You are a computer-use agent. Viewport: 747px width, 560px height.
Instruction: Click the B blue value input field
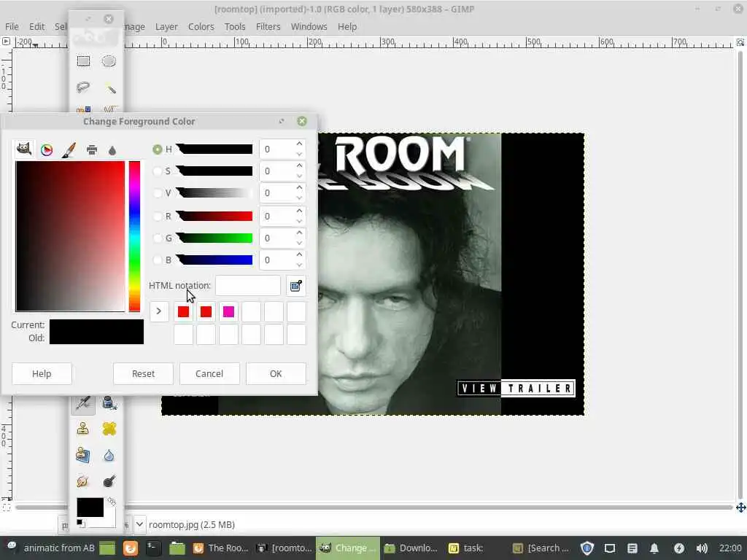(276, 260)
